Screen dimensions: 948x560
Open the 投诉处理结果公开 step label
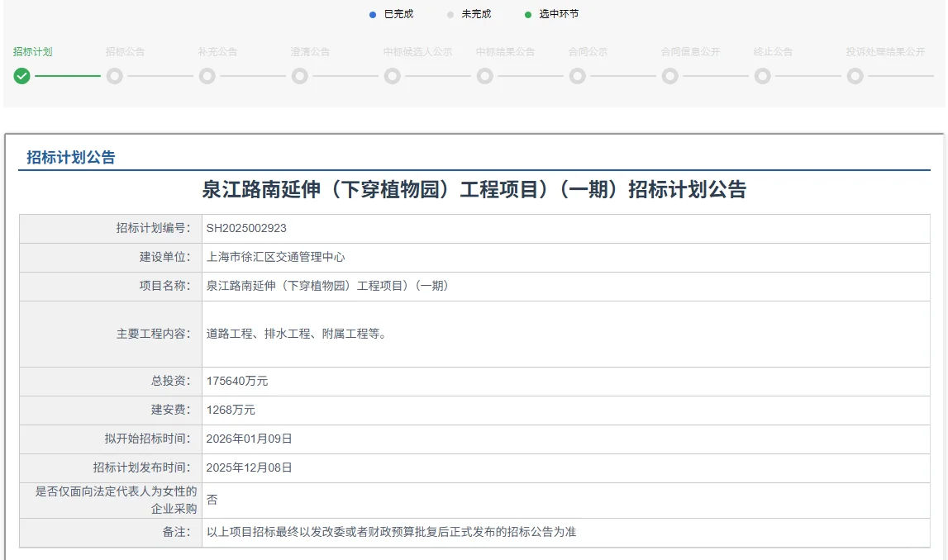click(x=885, y=52)
